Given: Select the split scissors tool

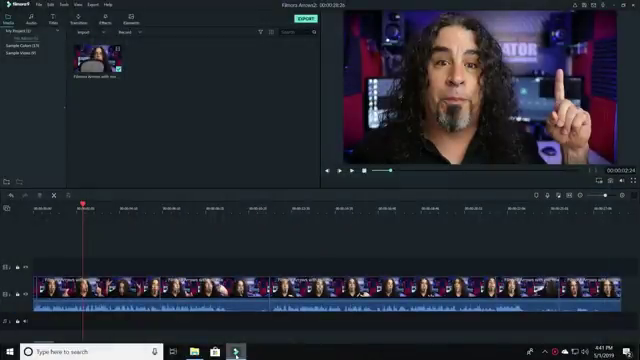Looking at the screenshot, I should (x=54, y=196).
